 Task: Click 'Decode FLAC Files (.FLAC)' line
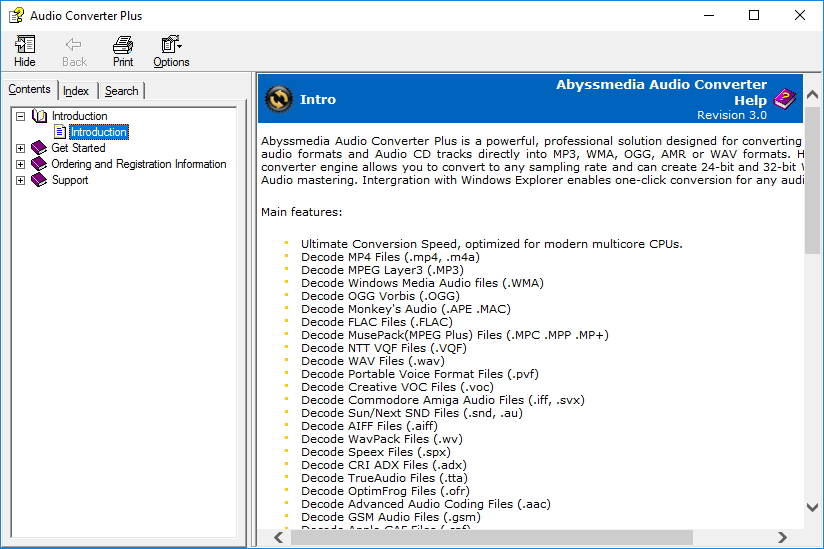[x=377, y=322]
